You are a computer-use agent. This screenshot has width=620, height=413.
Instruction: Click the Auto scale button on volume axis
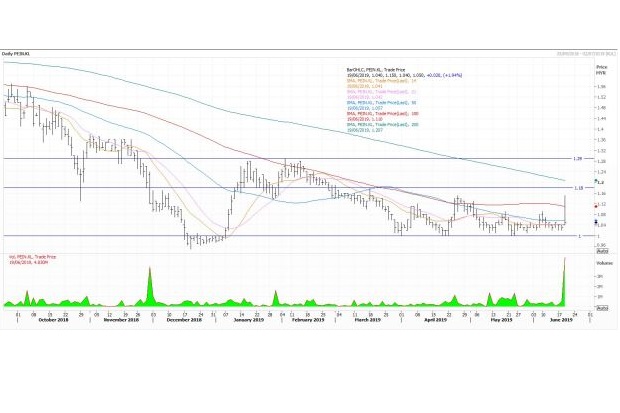602,306
